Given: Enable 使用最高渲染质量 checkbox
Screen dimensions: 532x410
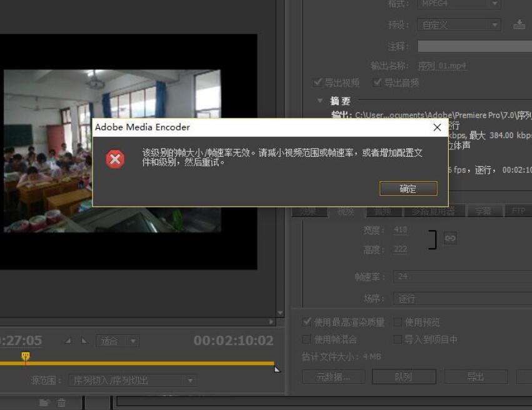Looking at the screenshot, I should (x=306, y=321).
